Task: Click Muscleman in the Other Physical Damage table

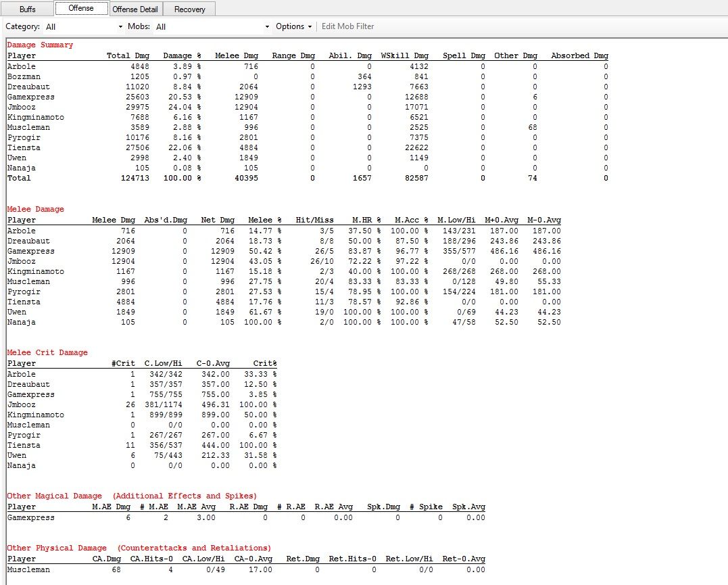Action: pos(28,569)
